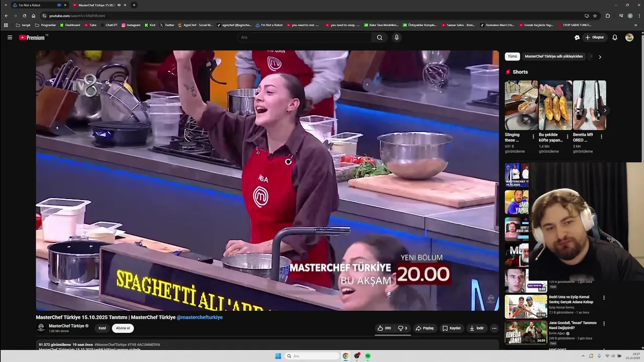
Task: Open the Kick bookmark
Action: (150, 25)
